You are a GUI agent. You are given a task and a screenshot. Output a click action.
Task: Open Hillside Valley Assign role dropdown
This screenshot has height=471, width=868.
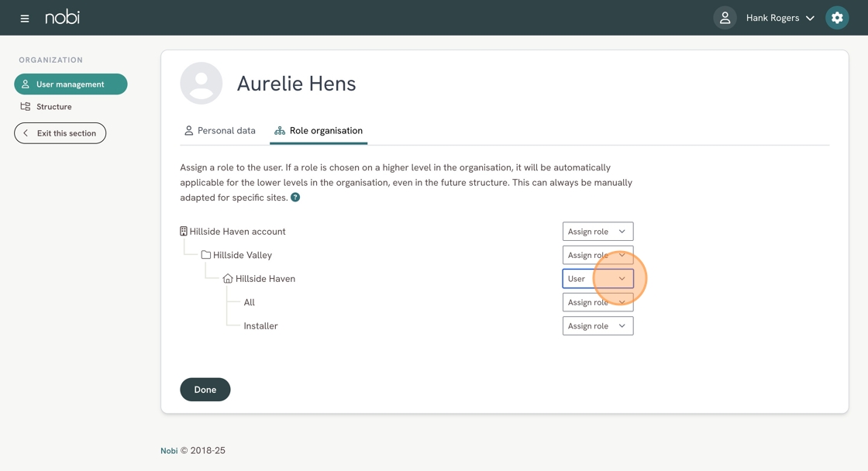tap(598, 255)
